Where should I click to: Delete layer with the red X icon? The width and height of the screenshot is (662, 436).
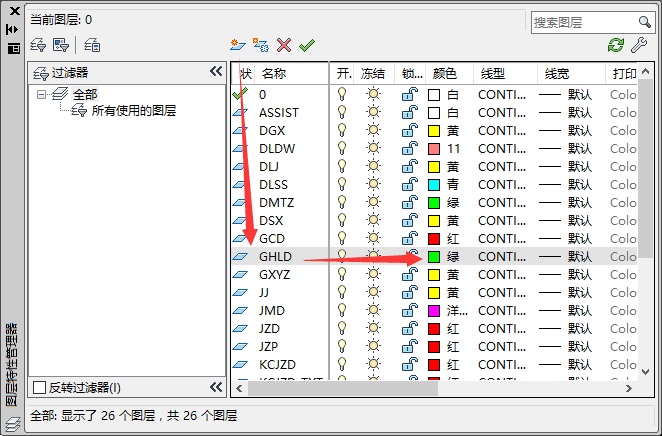click(284, 45)
